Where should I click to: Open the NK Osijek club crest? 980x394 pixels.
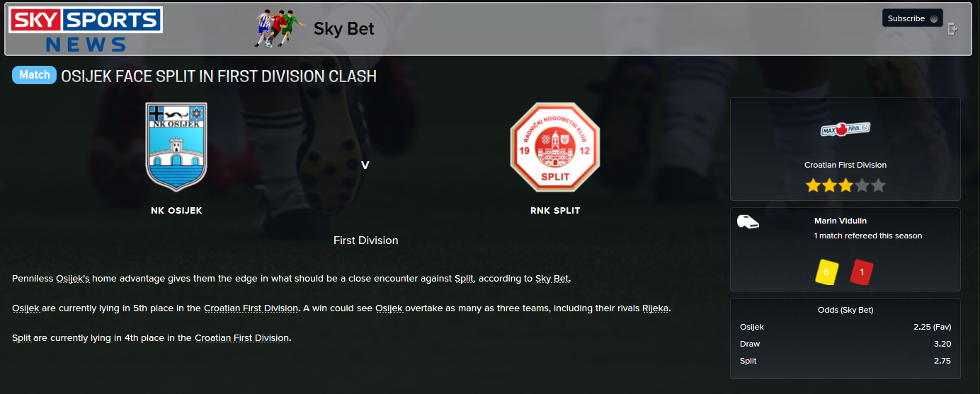pyautogui.click(x=176, y=146)
